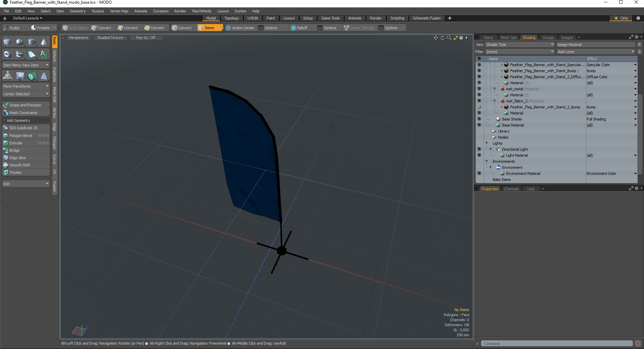Add new panel tab beside Images

(x=579, y=38)
